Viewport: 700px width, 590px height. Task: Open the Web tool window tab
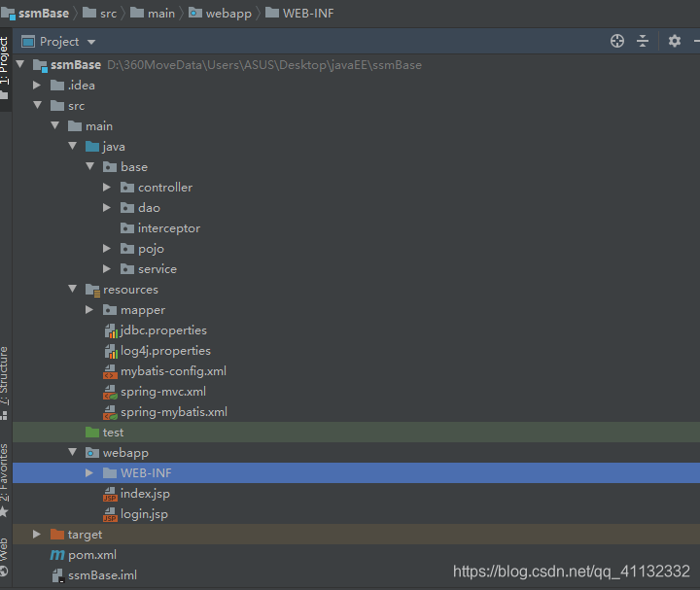[4, 557]
